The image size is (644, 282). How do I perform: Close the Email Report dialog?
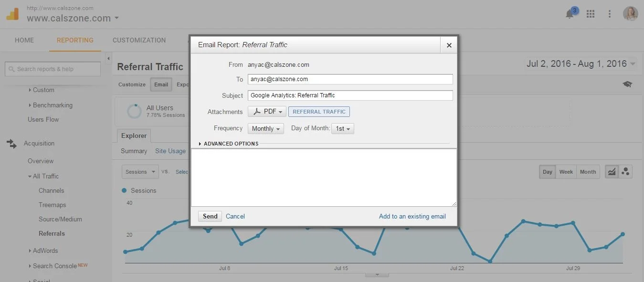[x=449, y=45]
